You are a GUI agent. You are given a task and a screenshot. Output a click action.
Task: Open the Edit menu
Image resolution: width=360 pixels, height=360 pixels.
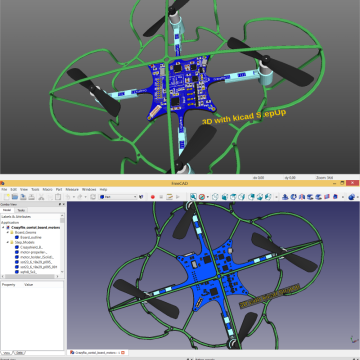[14, 189]
